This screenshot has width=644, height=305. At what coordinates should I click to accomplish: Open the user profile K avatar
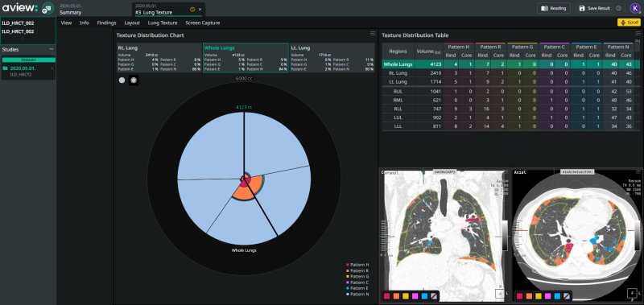click(635, 8)
